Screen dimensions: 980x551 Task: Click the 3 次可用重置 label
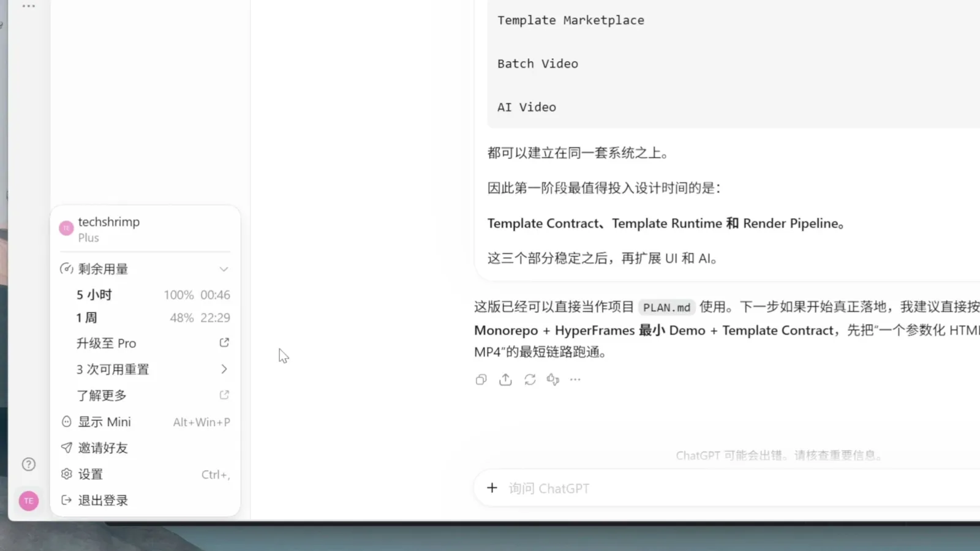[113, 369]
